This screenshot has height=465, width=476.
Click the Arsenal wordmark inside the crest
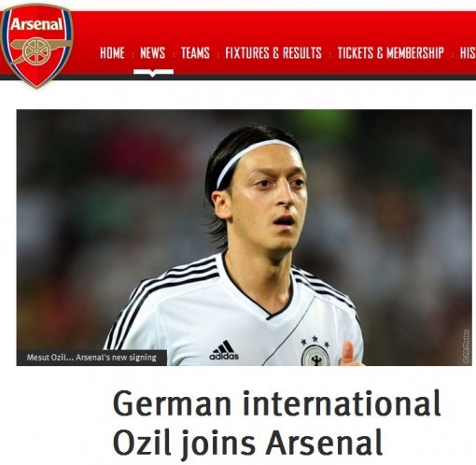[36, 24]
